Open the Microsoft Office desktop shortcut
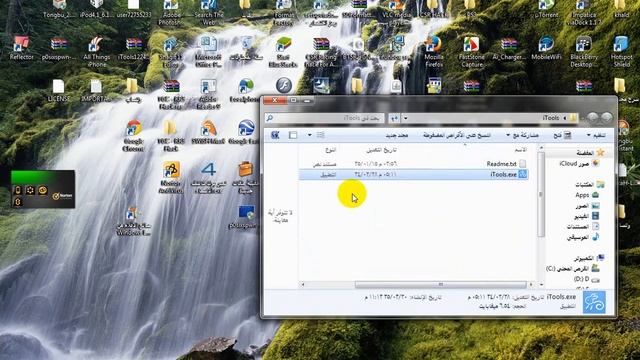The width and height of the screenshot is (640, 360). click(x=208, y=52)
